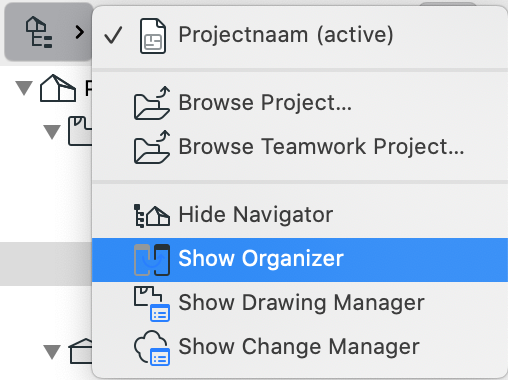Click the Hide Navigator tree-house icon
The image size is (508, 380).
[x=152, y=216]
